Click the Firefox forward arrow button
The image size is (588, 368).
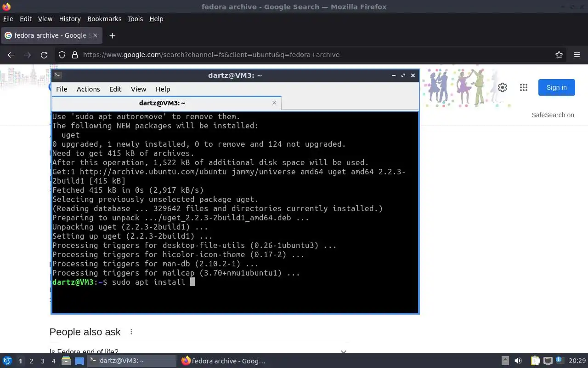(x=28, y=55)
